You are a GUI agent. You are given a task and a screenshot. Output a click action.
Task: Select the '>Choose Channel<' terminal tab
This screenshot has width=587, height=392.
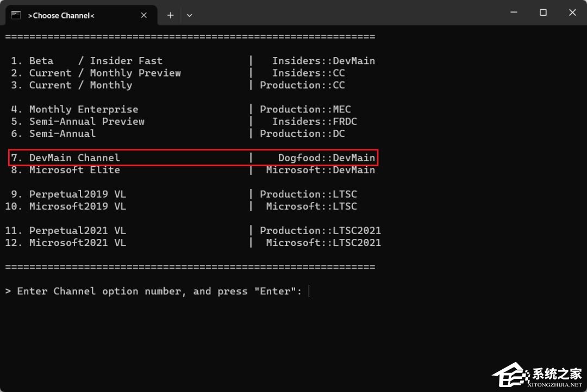(x=81, y=15)
